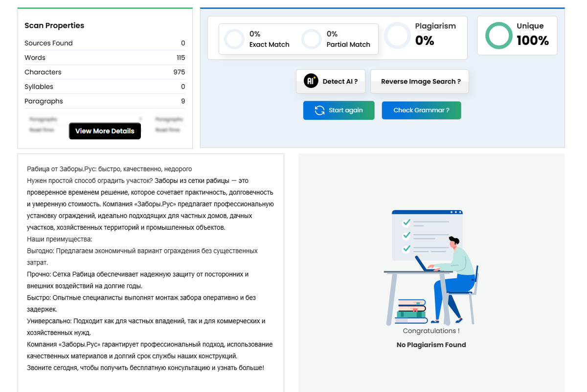Run the Detect AI check
The image size is (587, 392).
[x=330, y=81]
